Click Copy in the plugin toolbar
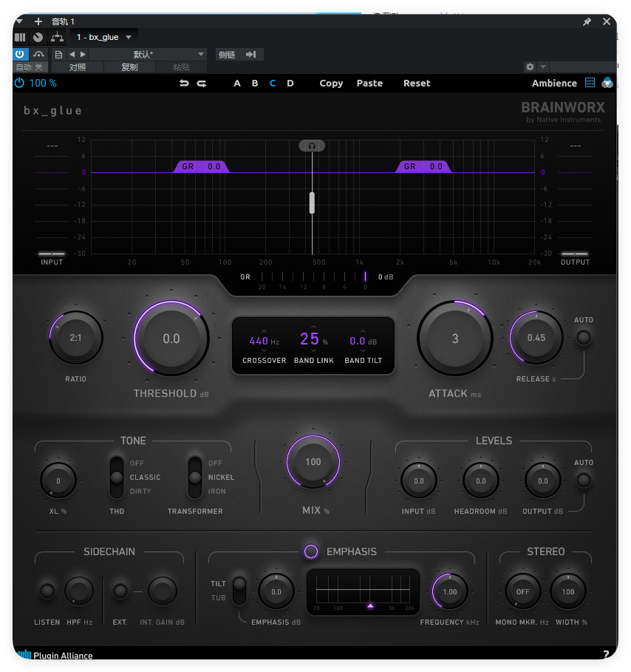 331,83
